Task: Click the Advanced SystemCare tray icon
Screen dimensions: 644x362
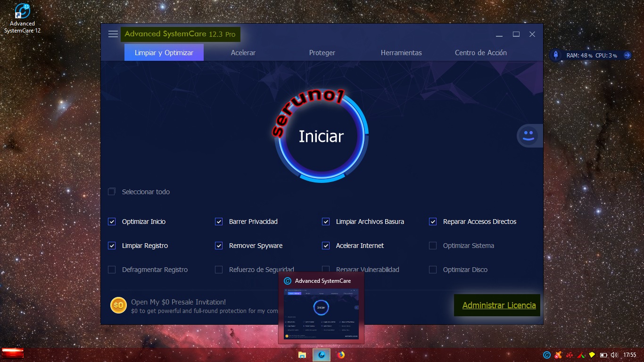Action: coord(547,355)
